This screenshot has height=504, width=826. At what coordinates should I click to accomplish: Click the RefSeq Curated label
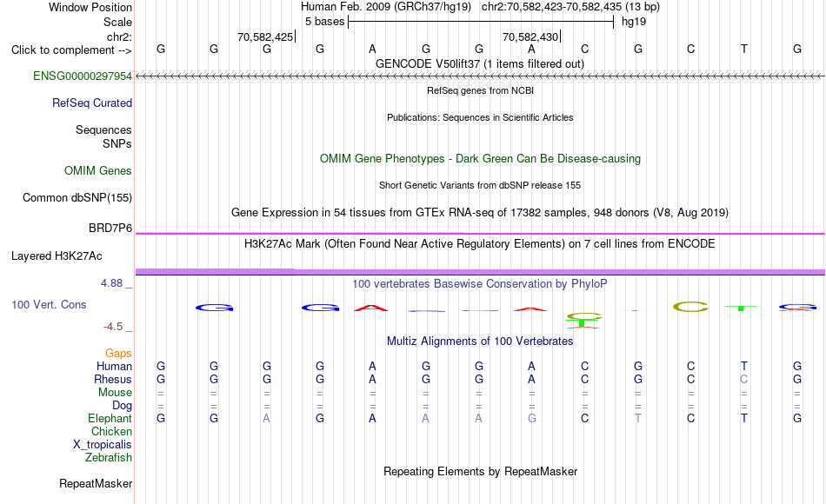tap(91, 103)
